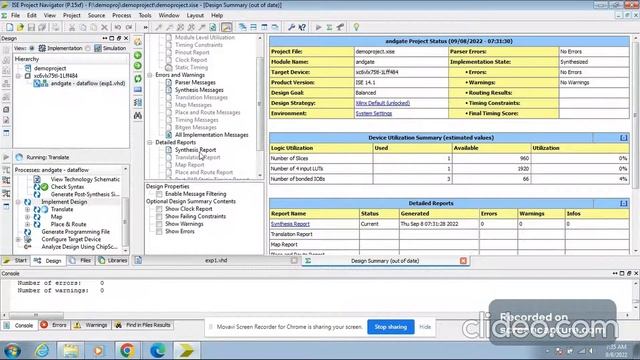The image size is (640, 360).
Task: Open the Tools menu
Action: [x=145, y=16]
